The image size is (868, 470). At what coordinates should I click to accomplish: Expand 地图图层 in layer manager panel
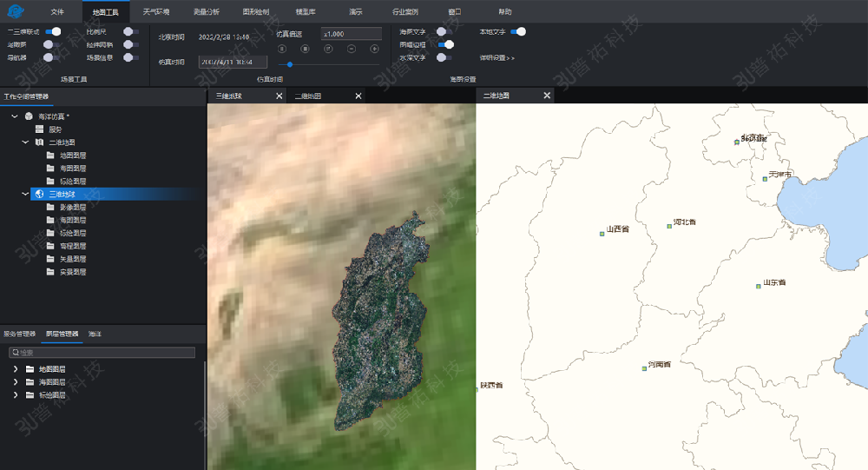pos(15,369)
